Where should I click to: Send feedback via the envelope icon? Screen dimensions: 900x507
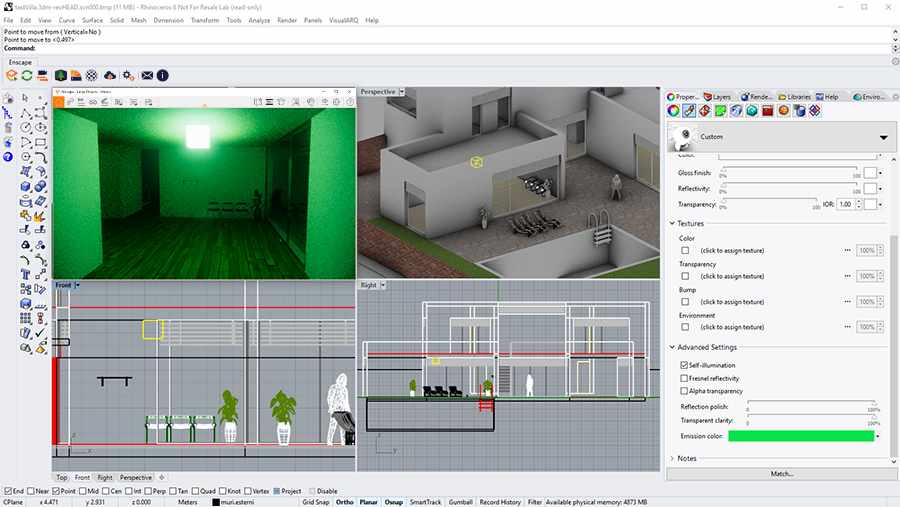[147, 75]
